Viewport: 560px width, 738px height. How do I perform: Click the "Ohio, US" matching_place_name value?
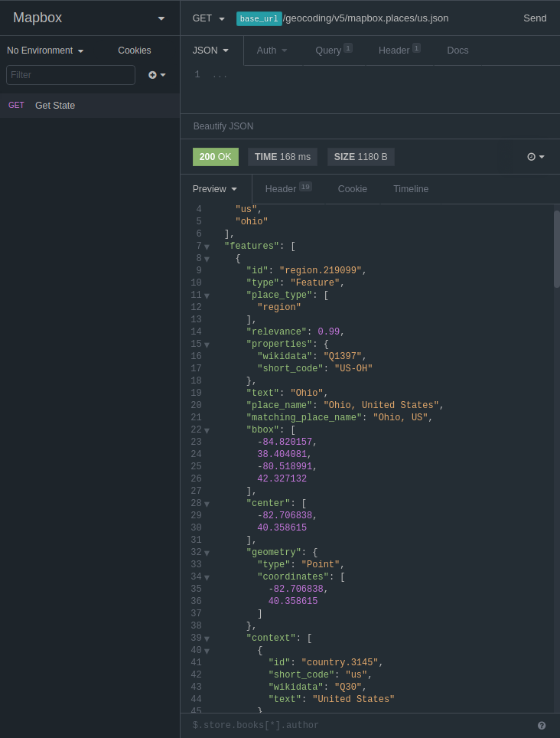click(x=401, y=417)
